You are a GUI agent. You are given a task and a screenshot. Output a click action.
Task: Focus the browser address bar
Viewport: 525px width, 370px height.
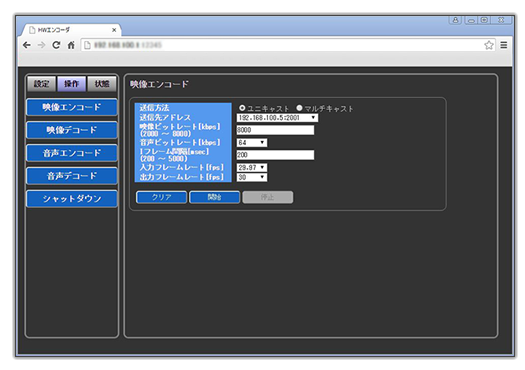pyautogui.click(x=288, y=45)
